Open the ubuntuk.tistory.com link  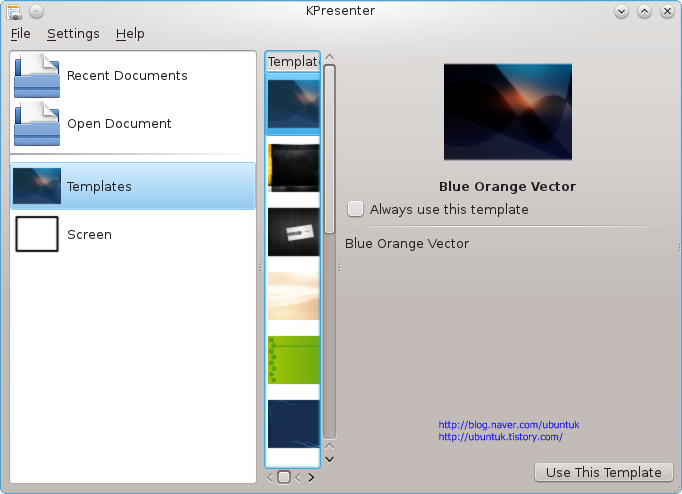500,437
